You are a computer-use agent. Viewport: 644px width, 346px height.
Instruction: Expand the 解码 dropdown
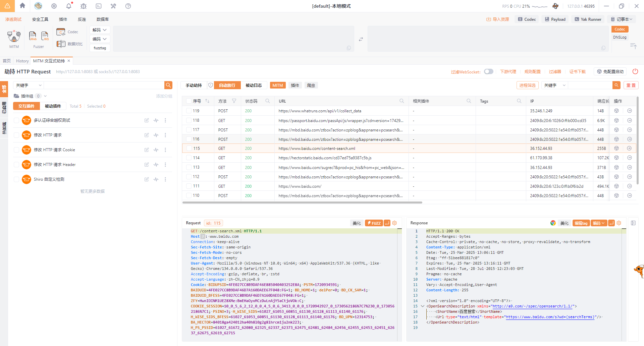[100, 30]
